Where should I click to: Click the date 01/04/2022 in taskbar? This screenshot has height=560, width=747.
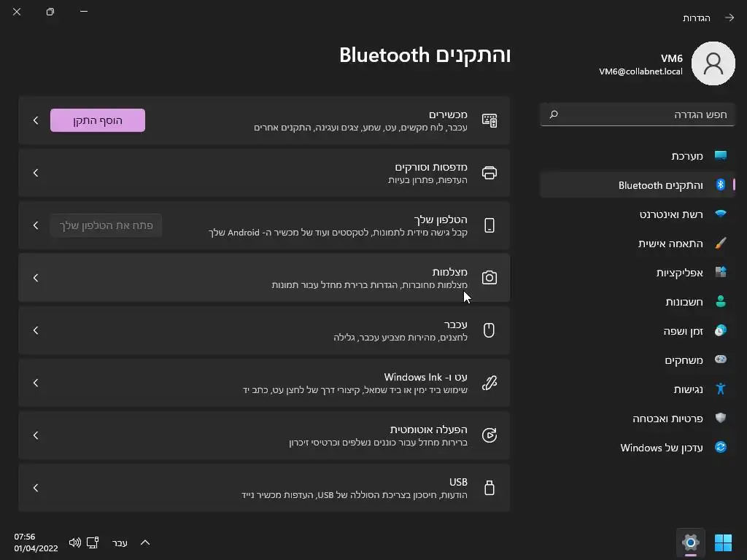36,548
